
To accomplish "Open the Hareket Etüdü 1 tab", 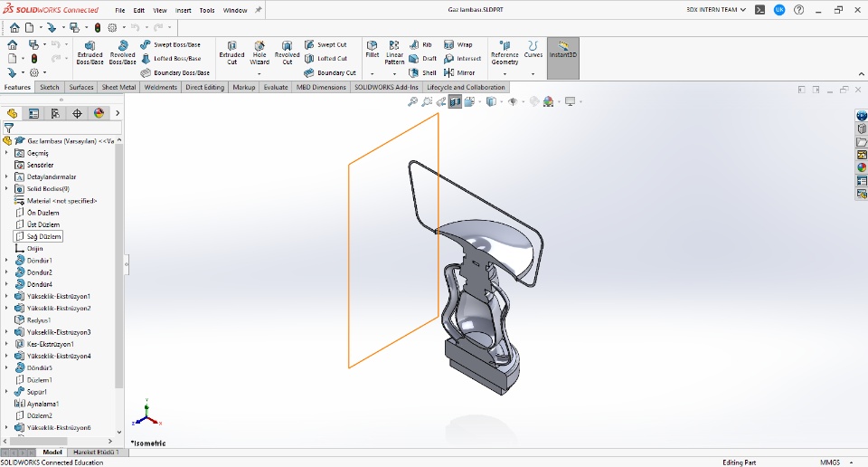I will (x=97, y=452).
